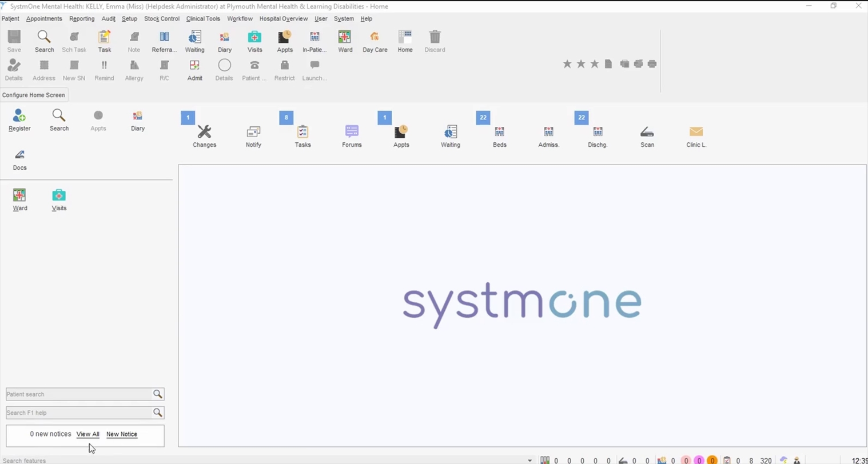
Task: Click magnifier button beside Search F1 help
Action: pos(158,413)
